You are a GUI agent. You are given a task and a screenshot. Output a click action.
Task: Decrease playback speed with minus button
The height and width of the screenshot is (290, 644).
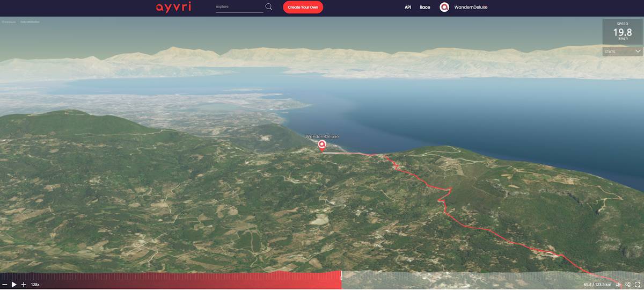pyautogui.click(x=5, y=285)
